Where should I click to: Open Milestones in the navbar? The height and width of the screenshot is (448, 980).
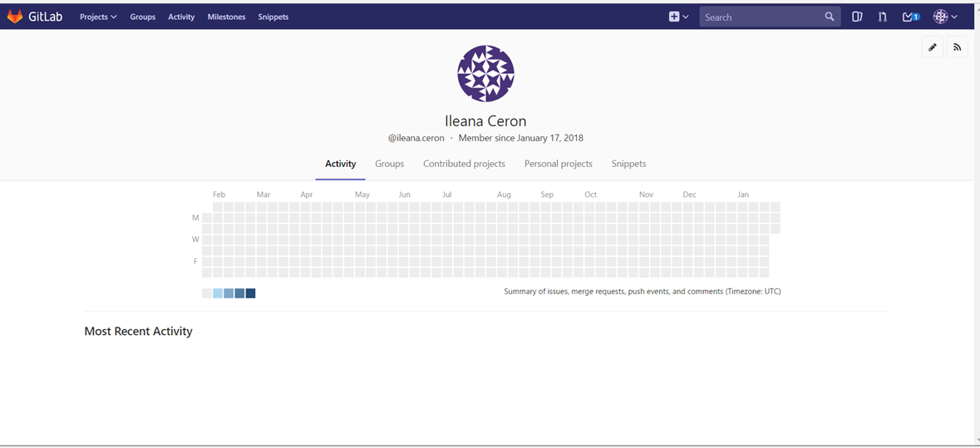click(x=226, y=17)
